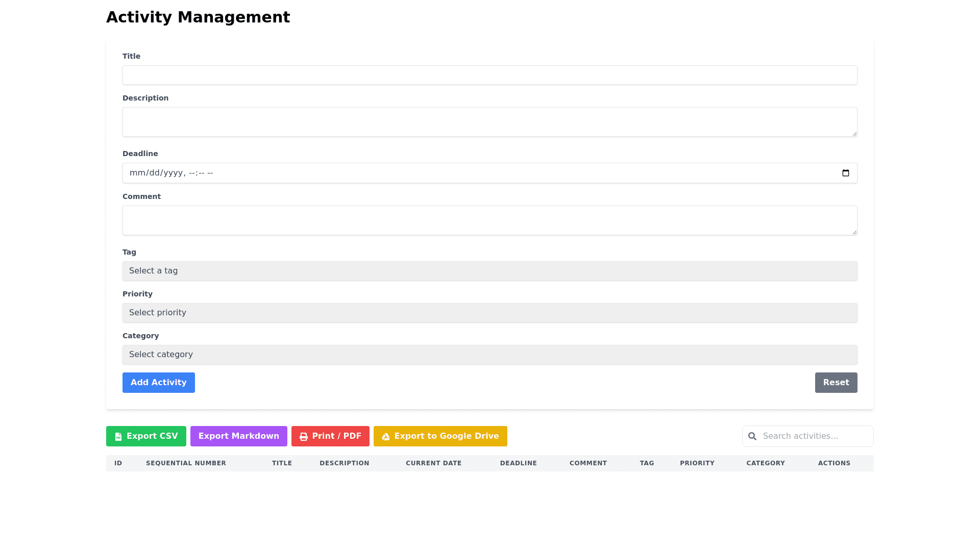Click the gray Reset button
This screenshot has height=551, width=980.
click(836, 383)
